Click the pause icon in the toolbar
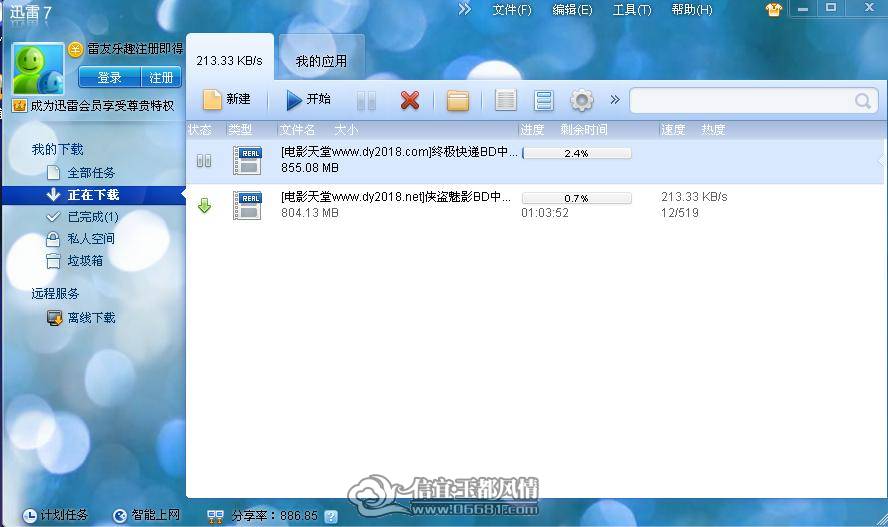The width and height of the screenshot is (888, 527). pyautogui.click(x=366, y=101)
